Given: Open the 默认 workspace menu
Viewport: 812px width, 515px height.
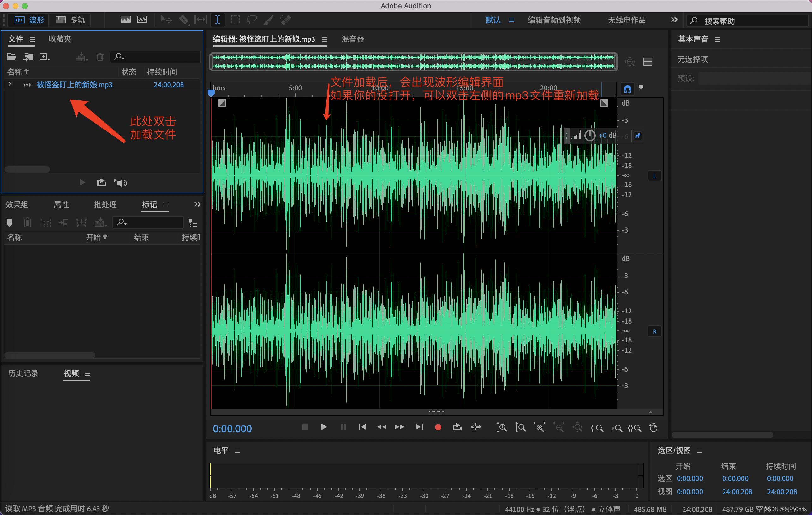Looking at the screenshot, I should tap(511, 20).
